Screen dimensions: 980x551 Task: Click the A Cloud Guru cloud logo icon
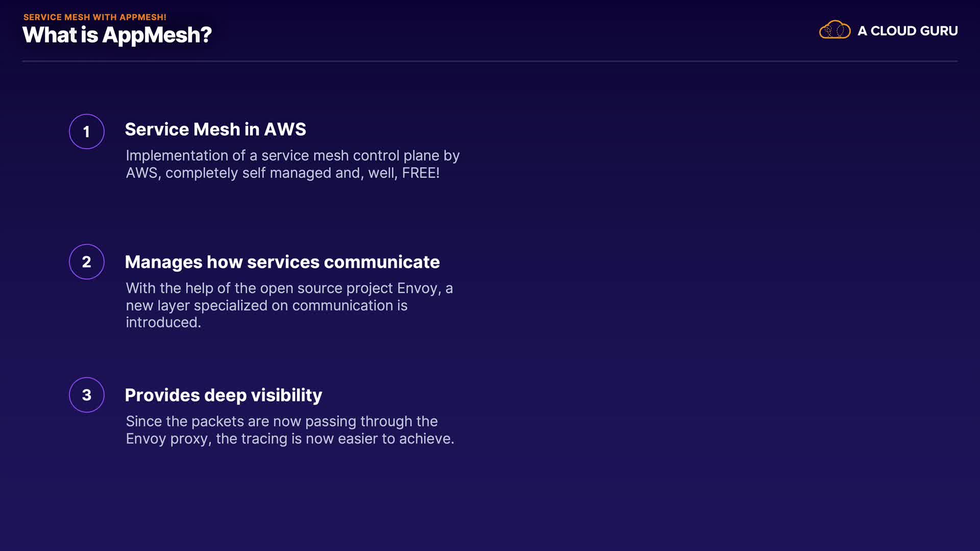(x=835, y=30)
